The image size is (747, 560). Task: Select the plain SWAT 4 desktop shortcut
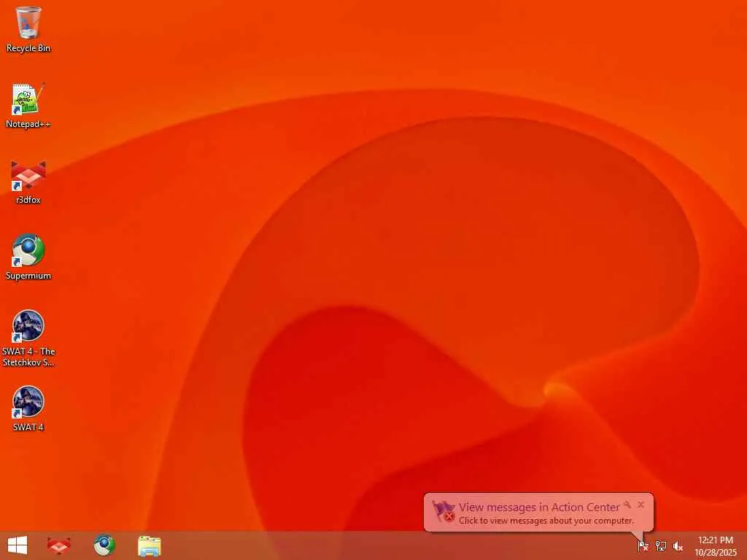pyautogui.click(x=28, y=408)
